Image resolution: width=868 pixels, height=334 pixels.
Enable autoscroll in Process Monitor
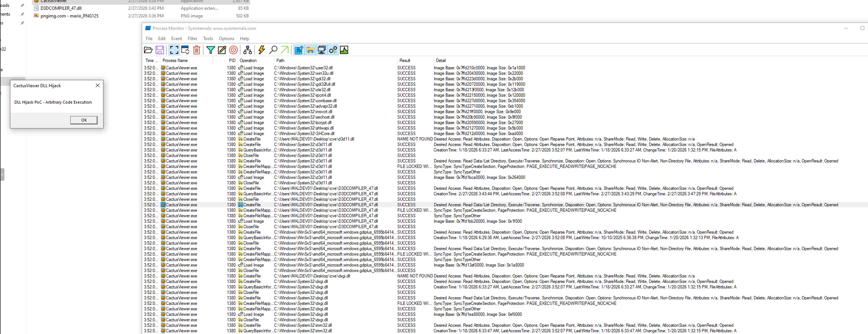(x=185, y=50)
